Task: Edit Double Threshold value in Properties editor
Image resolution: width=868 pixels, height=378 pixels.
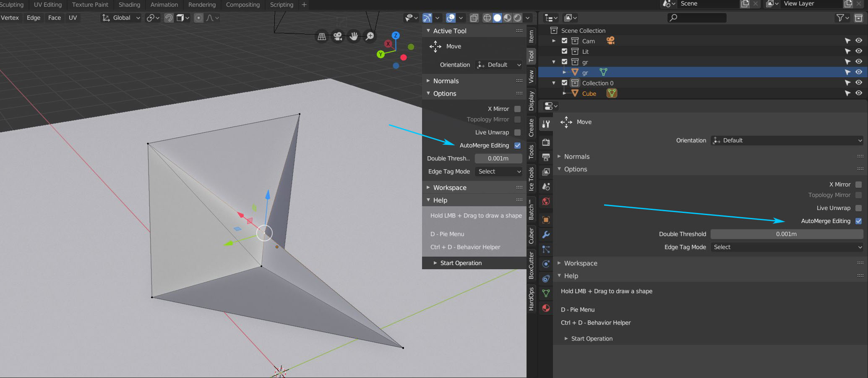Action: 786,234
